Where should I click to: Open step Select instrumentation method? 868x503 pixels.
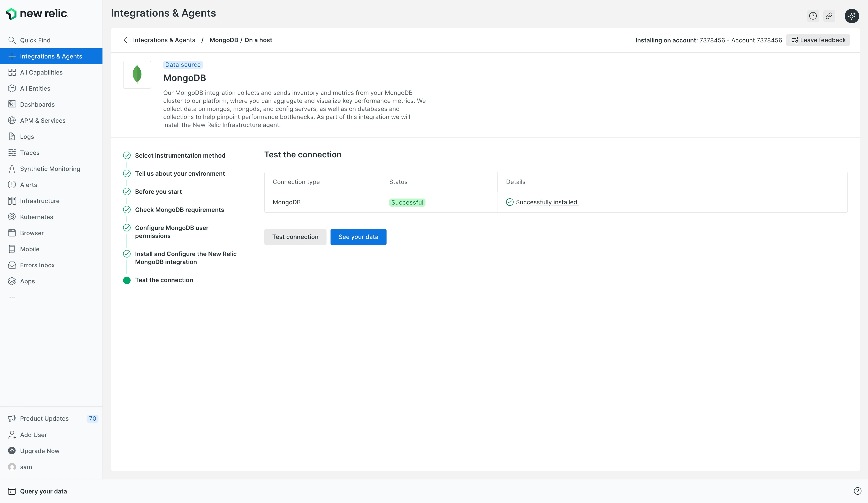[x=180, y=155]
